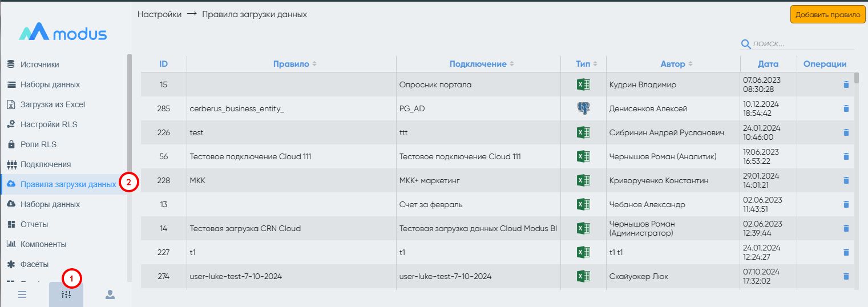Image resolution: width=868 pixels, height=307 pixels.
Task: Sort the table by Подключение column
Action: click(482, 64)
